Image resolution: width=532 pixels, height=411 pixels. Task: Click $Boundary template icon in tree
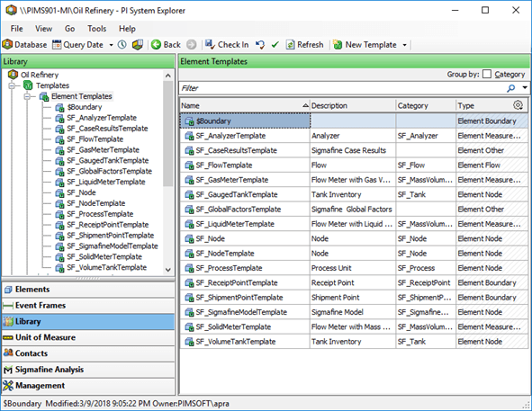coord(59,108)
